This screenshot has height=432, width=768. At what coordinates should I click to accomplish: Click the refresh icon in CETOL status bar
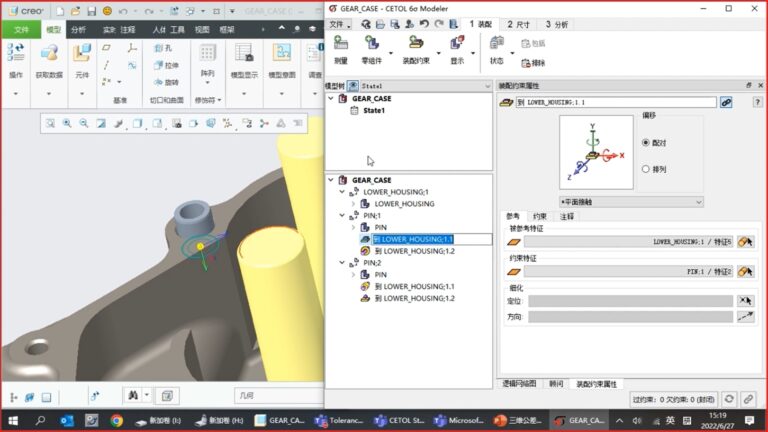729,399
